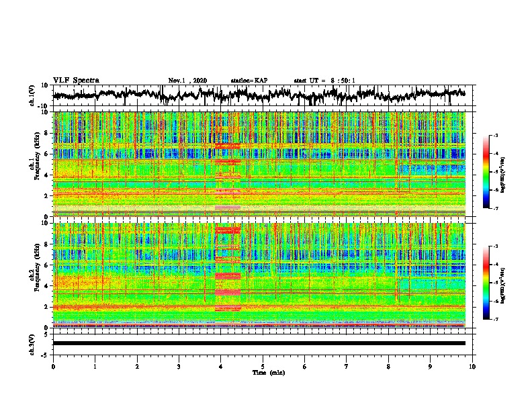Click the ch.2 spectrogram color scale bar

point(486,283)
